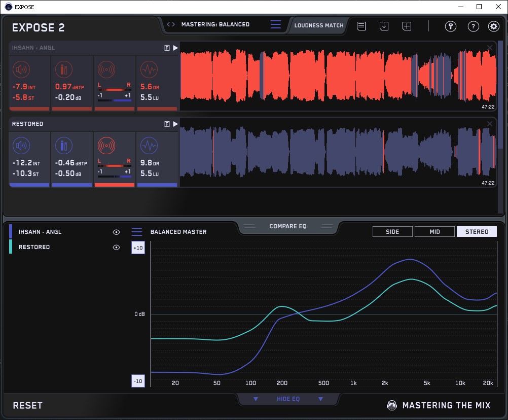The width and height of the screenshot is (508, 420).
Task: Click the export download icon
Action: click(x=384, y=26)
